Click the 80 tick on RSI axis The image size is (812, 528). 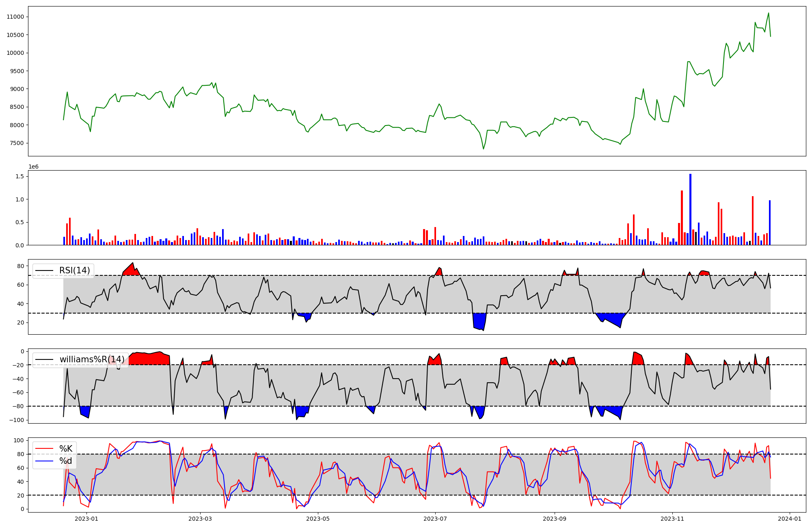[21, 266]
